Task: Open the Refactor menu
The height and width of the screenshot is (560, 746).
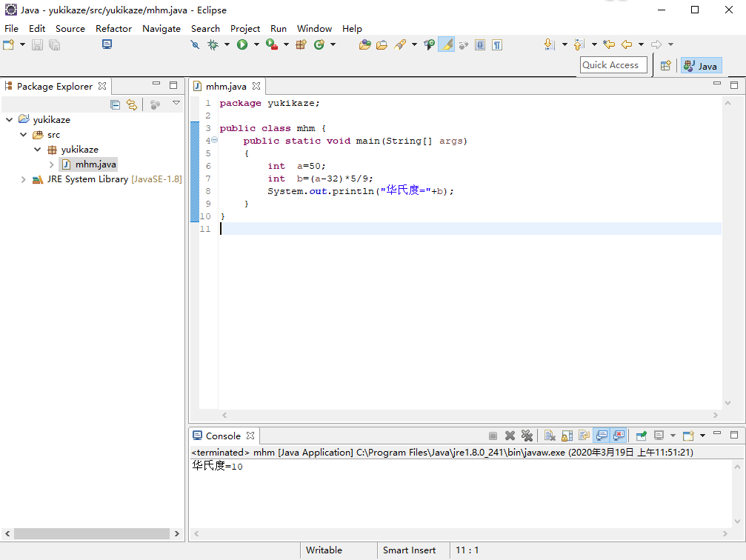Action: (113, 29)
